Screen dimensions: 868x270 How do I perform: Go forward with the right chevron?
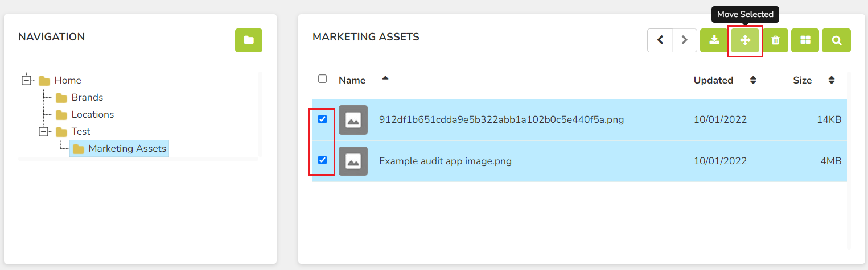(x=685, y=40)
